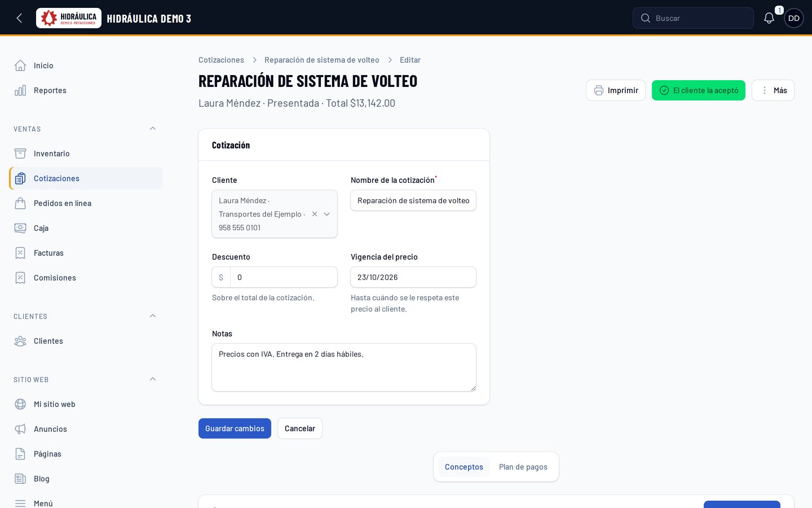
Task: Click the Notas text area
Action: [344, 367]
